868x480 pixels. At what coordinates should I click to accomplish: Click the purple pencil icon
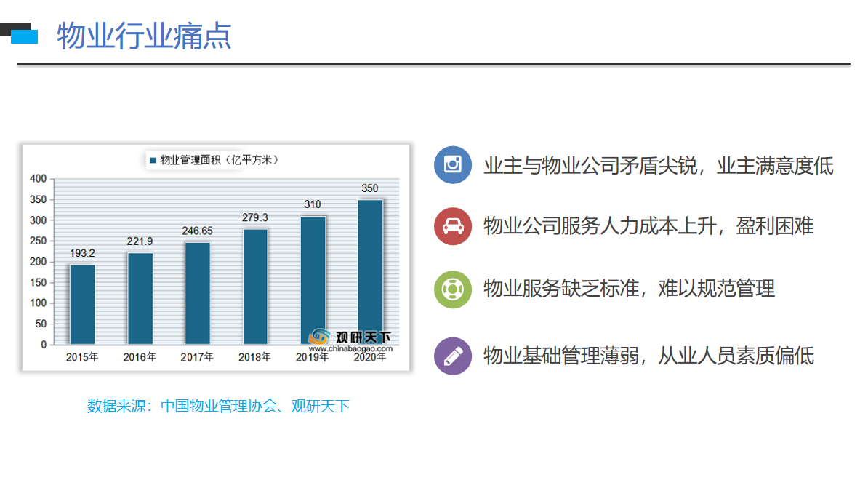tap(453, 356)
